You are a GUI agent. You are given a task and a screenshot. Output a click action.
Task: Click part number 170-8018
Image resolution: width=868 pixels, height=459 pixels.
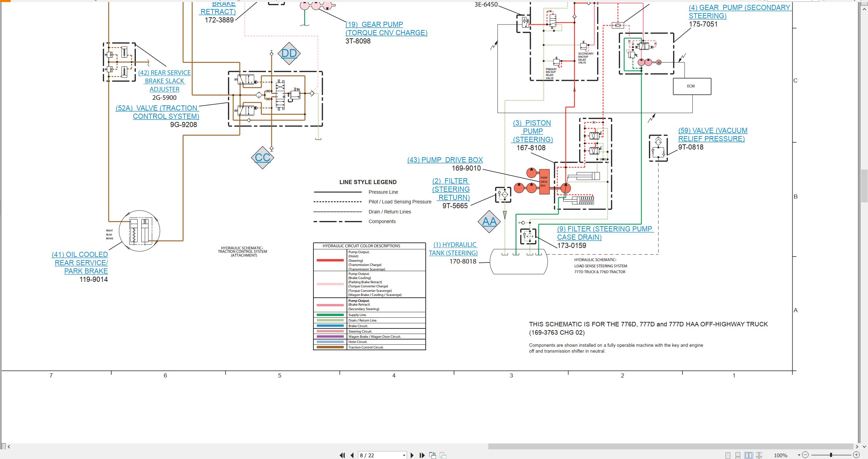463,261
